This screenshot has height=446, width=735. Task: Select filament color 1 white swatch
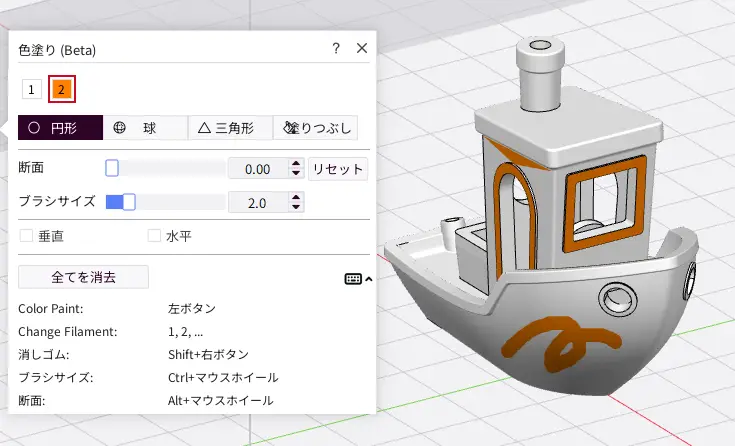(x=32, y=90)
